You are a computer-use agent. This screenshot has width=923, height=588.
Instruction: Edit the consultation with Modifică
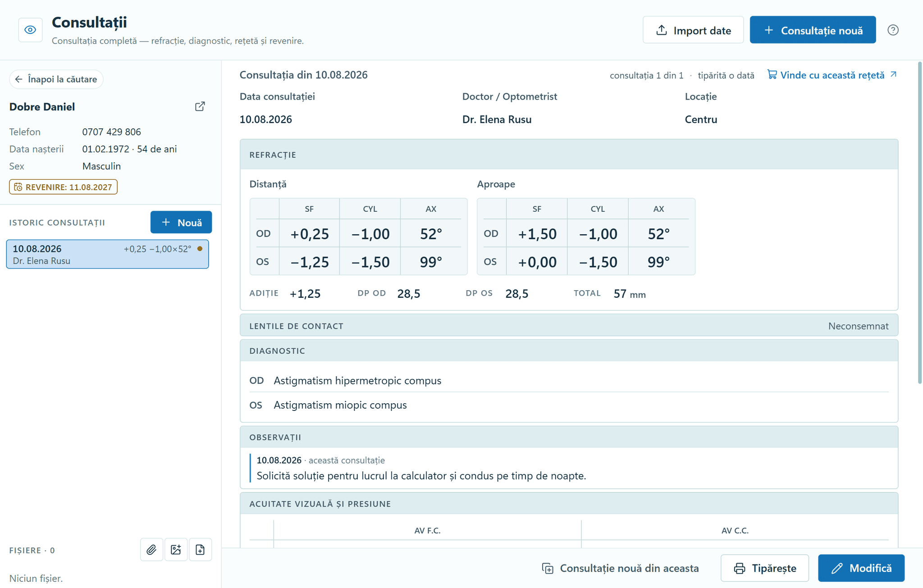click(x=861, y=568)
